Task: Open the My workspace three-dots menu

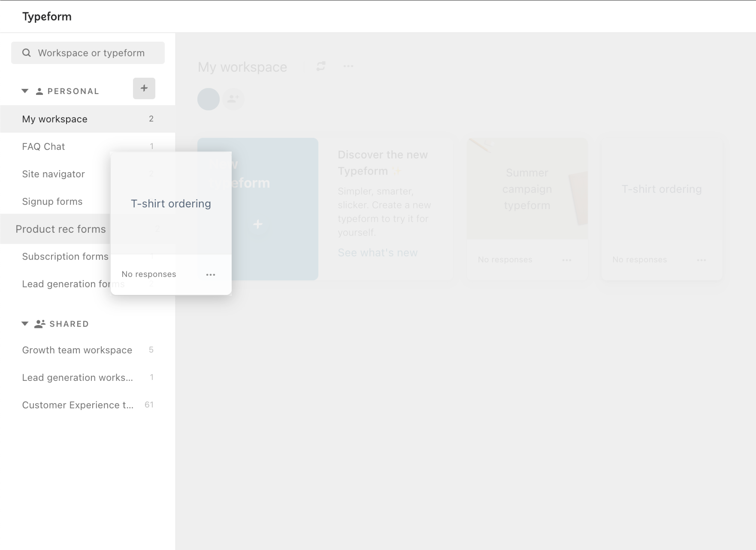Action: pos(348,66)
